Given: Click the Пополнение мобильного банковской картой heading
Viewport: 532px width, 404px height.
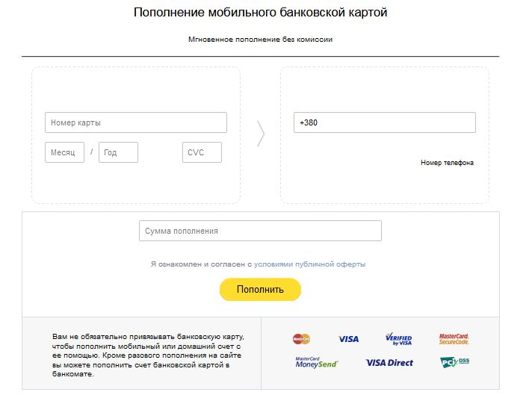Looking at the screenshot, I should coord(261,13).
